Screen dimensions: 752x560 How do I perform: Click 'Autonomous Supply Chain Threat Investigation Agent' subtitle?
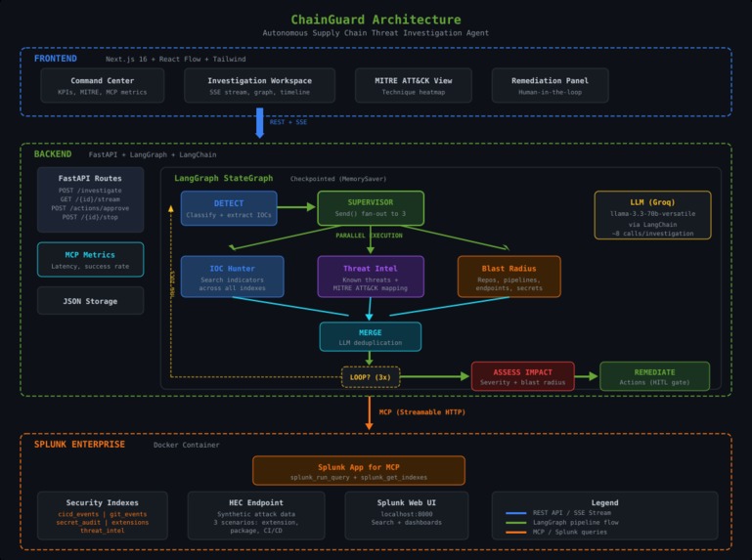pos(376,33)
